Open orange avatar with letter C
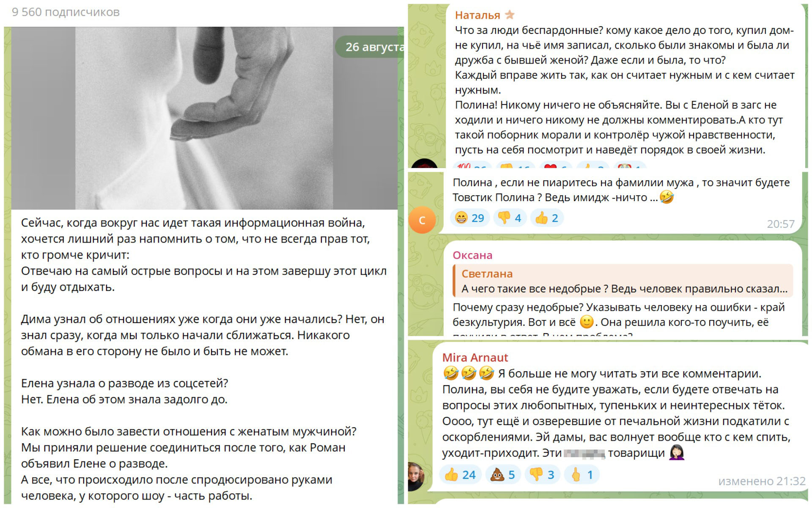This screenshot has width=812, height=508. (x=422, y=220)
